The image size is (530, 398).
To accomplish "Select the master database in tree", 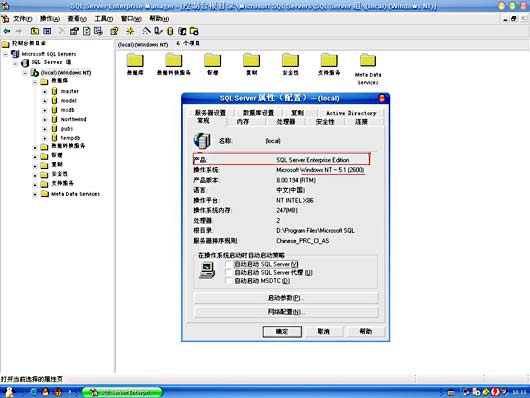I will point(70,91).
